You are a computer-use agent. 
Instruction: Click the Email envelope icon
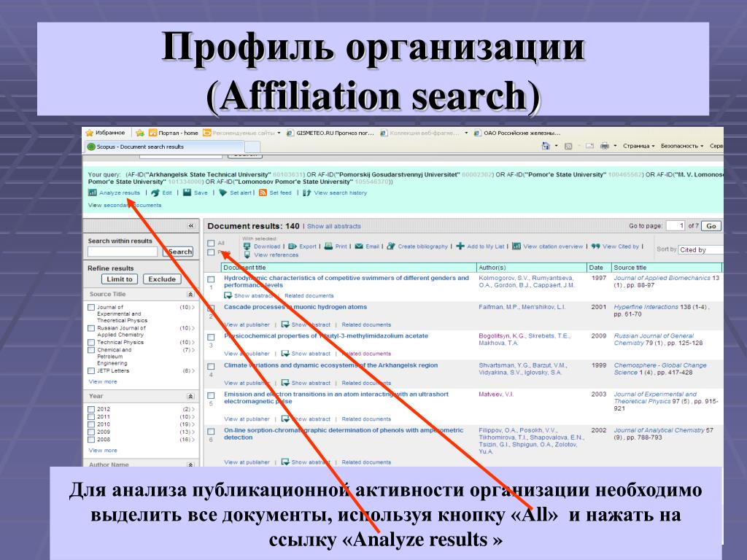[x=359, y=246]
